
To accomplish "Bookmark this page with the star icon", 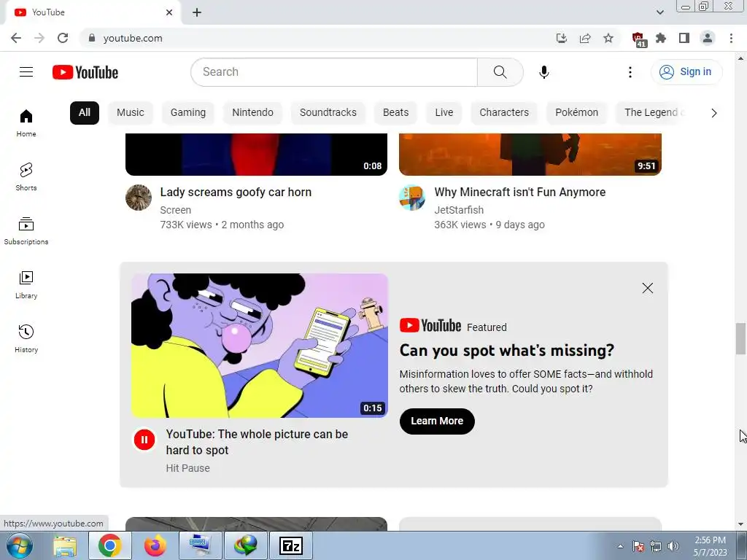I will [608, 38].
